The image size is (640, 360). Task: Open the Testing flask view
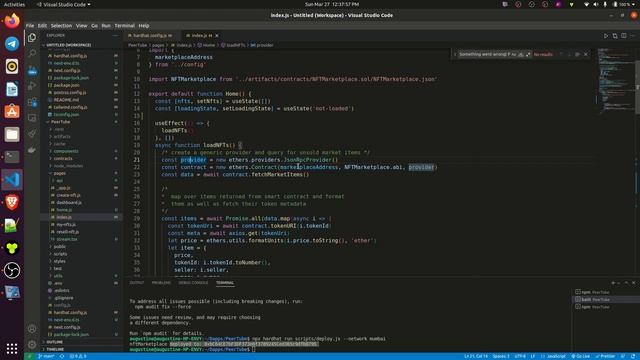coord(32,134)
